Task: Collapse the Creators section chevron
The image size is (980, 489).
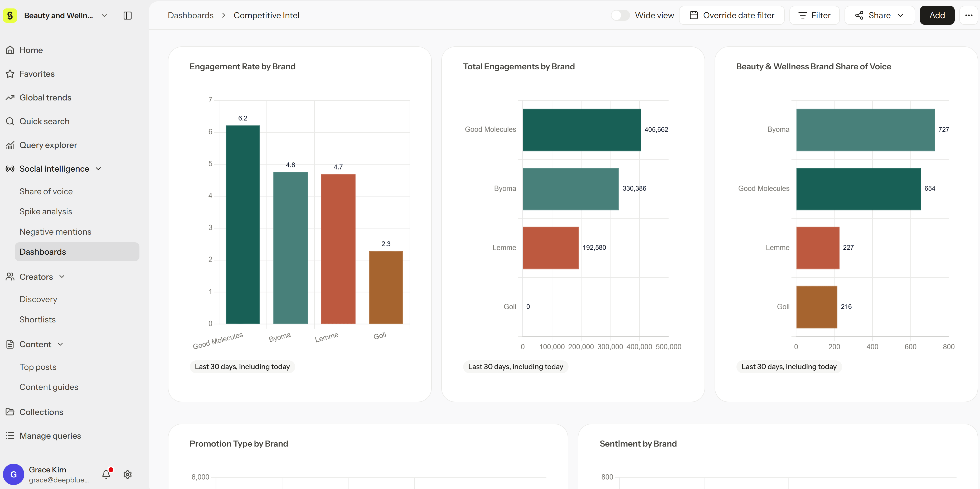Action: (x=62, y=277)
